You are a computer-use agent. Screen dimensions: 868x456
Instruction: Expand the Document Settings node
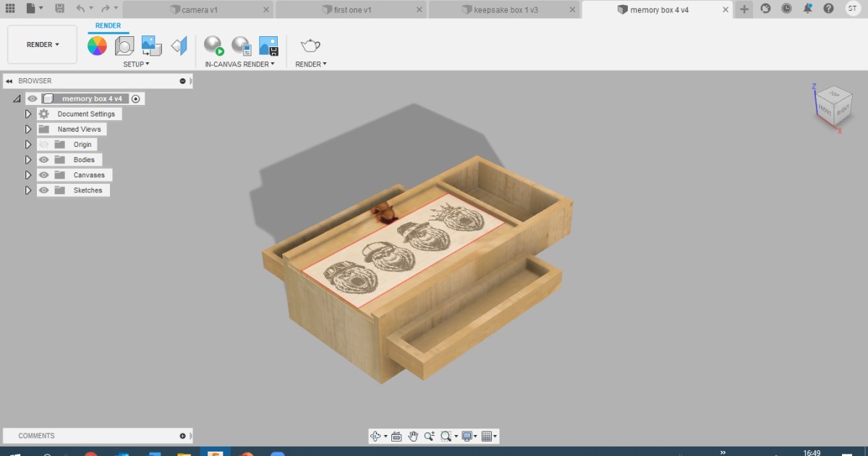tap(27, 114)
